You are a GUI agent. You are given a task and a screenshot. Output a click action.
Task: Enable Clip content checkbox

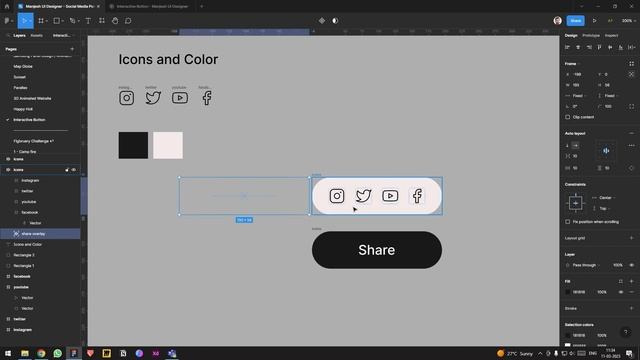click(x=567, y=117)
